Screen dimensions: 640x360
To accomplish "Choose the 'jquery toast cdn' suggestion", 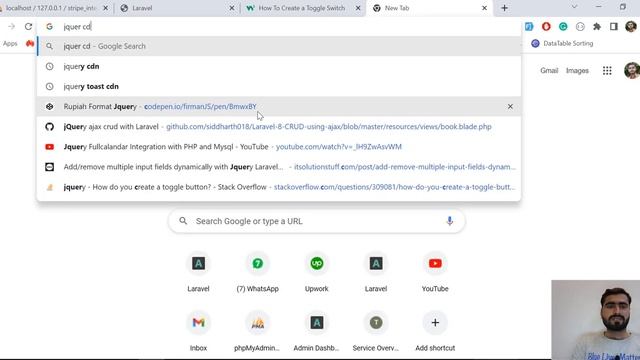I will click(279, 87).
